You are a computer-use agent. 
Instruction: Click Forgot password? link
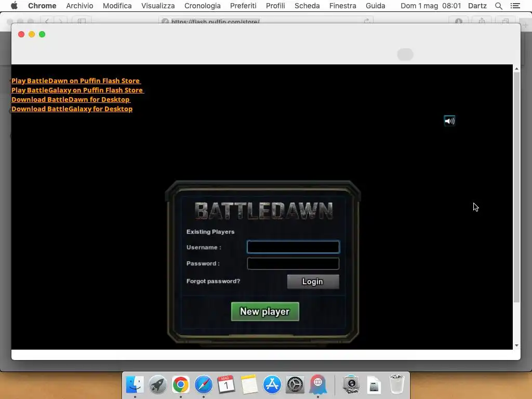[x=213, y=281]
